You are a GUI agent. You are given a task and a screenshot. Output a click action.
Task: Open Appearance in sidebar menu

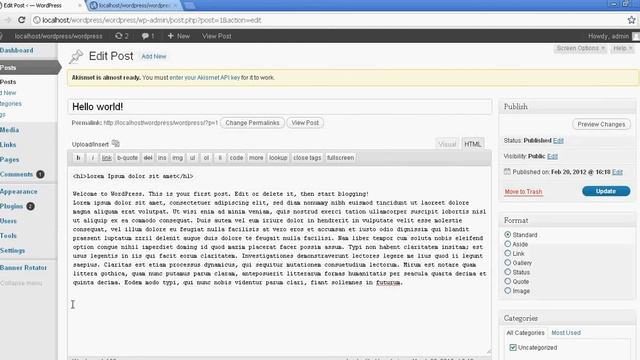[19, 191]
